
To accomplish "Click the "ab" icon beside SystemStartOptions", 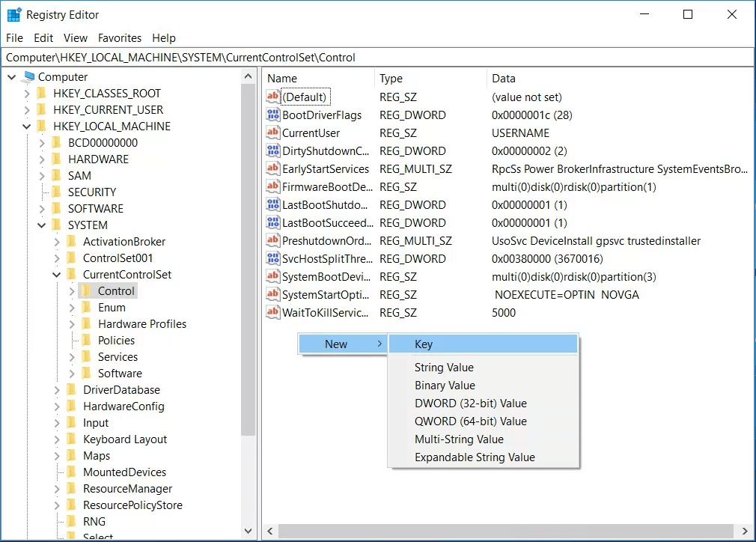I will [x=273, y=294].
